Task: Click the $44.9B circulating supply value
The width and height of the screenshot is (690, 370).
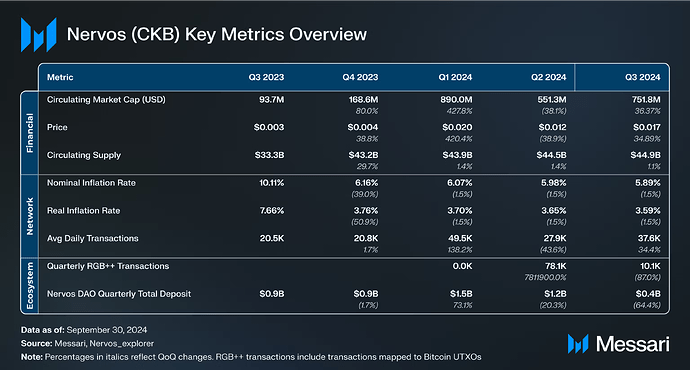Action: [x=646, y=155]
